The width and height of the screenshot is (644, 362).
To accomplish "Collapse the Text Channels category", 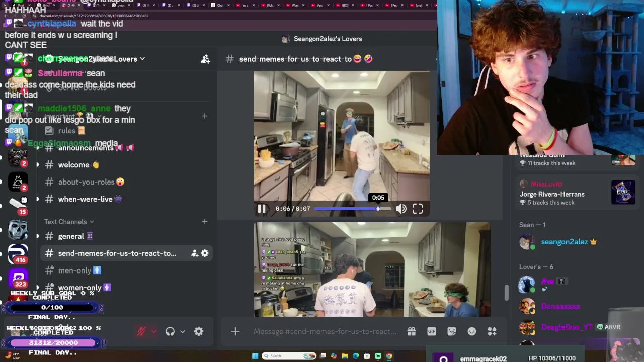I will 69,222.
